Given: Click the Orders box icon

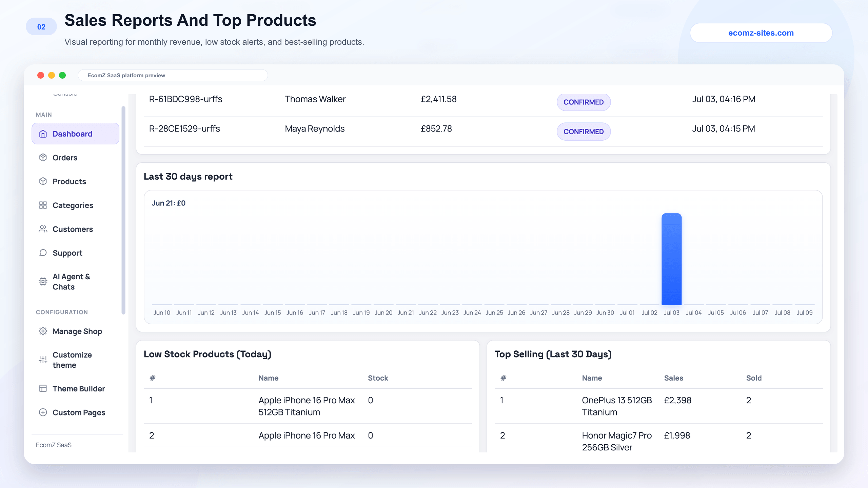Looking at the screenshot, I should [43, 158].
